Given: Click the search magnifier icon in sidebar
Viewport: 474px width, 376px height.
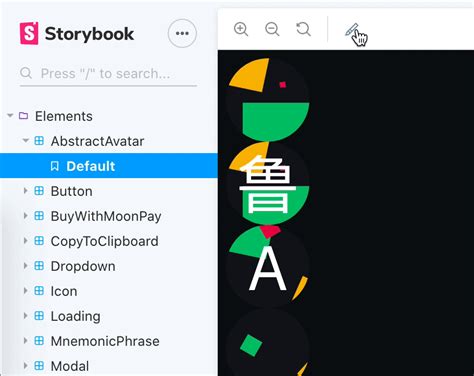Looking at the screenshot, I should coord(26,73).
